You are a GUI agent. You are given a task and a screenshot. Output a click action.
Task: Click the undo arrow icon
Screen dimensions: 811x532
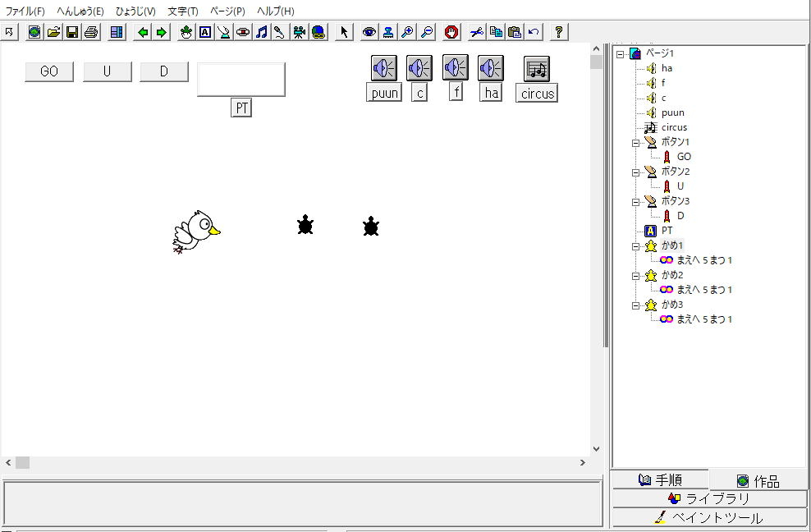point(534,32)
